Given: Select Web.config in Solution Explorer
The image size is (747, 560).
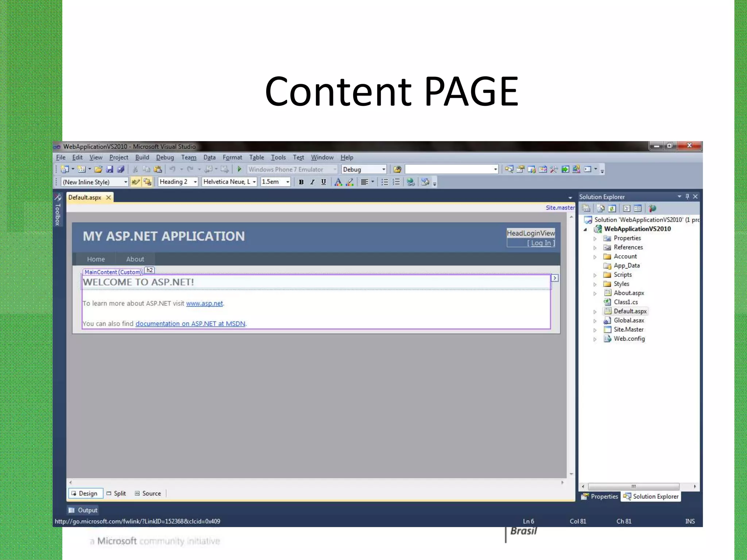Looking at the screenshot, I should 629,339.
